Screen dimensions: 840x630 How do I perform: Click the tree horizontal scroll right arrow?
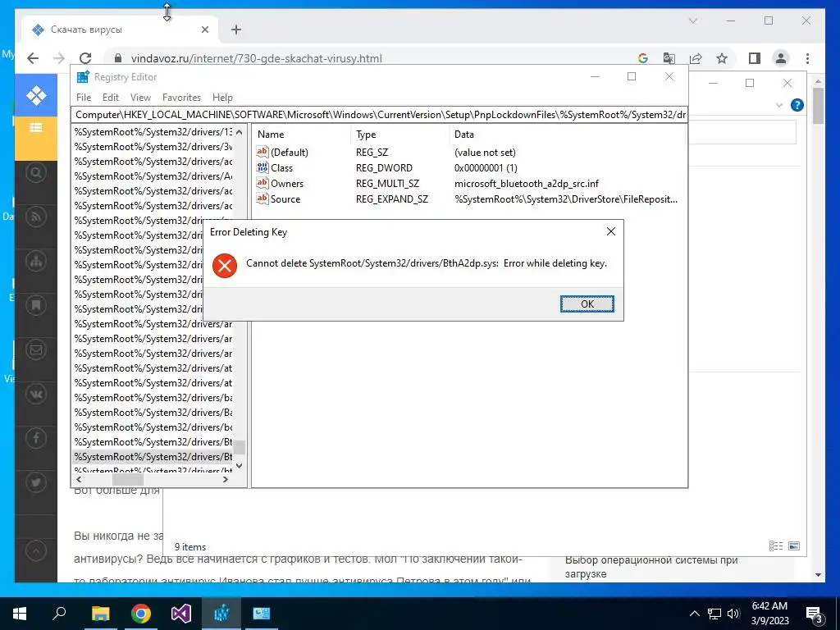226,479
